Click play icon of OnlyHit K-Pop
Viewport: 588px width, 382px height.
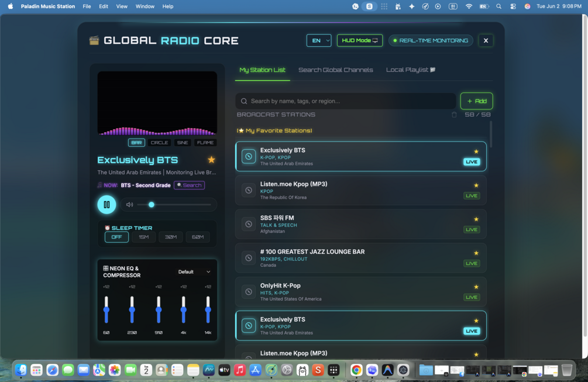pos(248,292)
